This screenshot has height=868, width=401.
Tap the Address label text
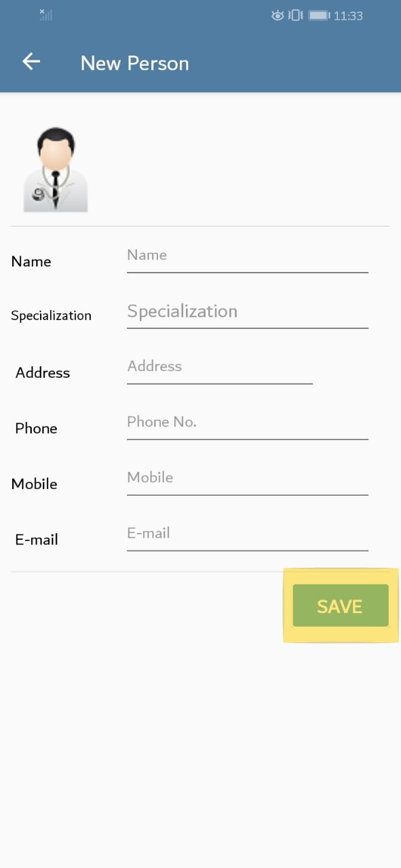click(43, 373)
